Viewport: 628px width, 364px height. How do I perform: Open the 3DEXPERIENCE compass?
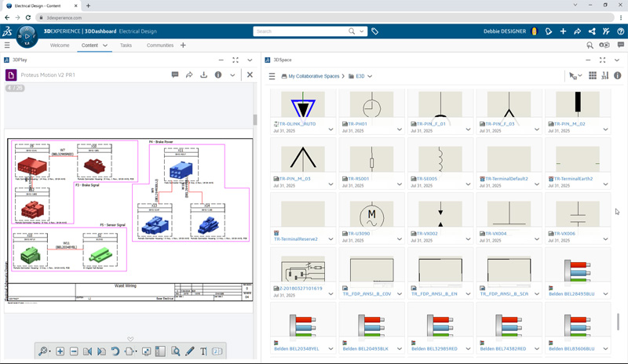tap(27, 35)
